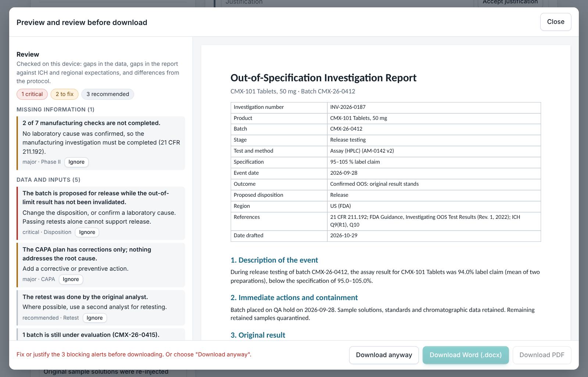The height and width of the screenshot is (377, 588).
Task: Click the INV-2026-0187 investigation number cell
Action: (434, 107)
